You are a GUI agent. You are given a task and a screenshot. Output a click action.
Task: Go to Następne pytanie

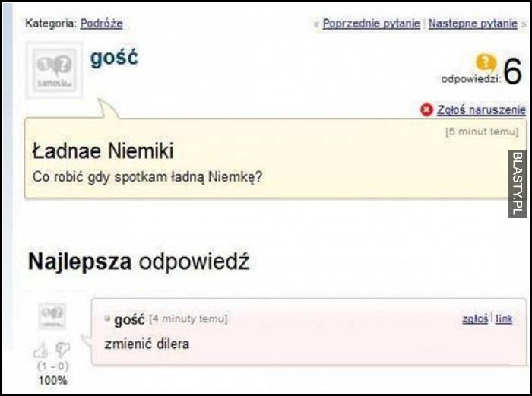pyautogui.click(x=473, y=24)
